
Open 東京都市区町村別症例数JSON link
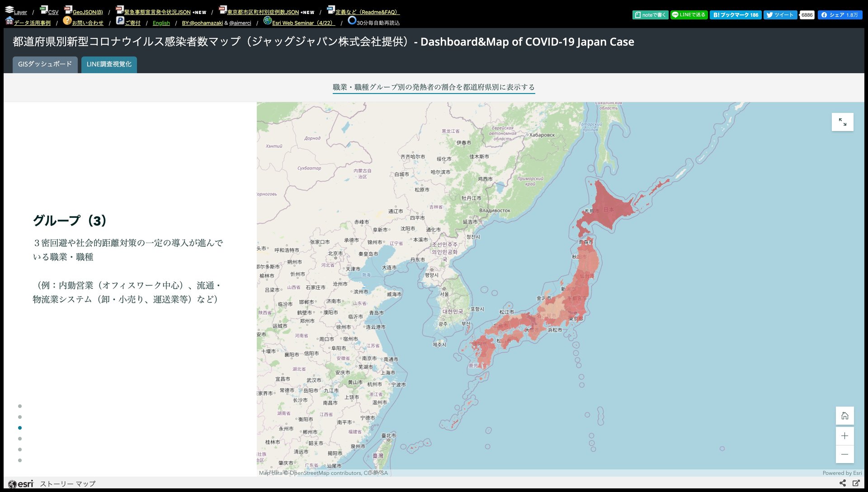tap(263, 12)
